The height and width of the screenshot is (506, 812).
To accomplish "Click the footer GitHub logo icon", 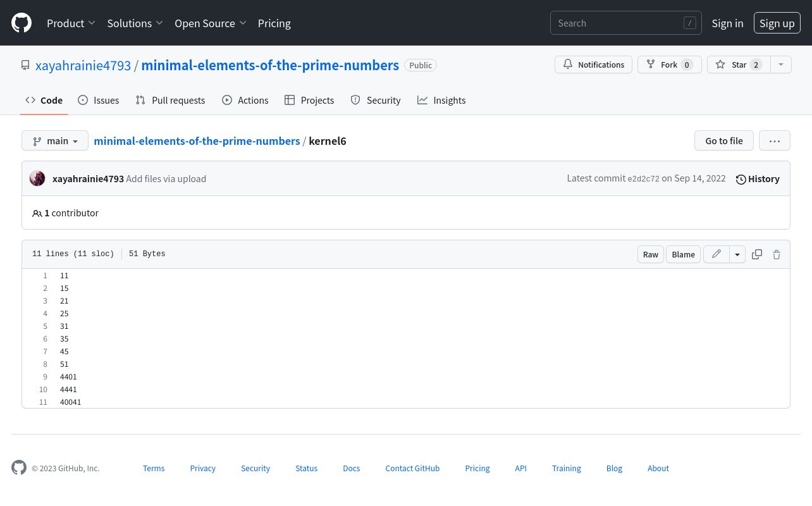I will pos(19,468).
